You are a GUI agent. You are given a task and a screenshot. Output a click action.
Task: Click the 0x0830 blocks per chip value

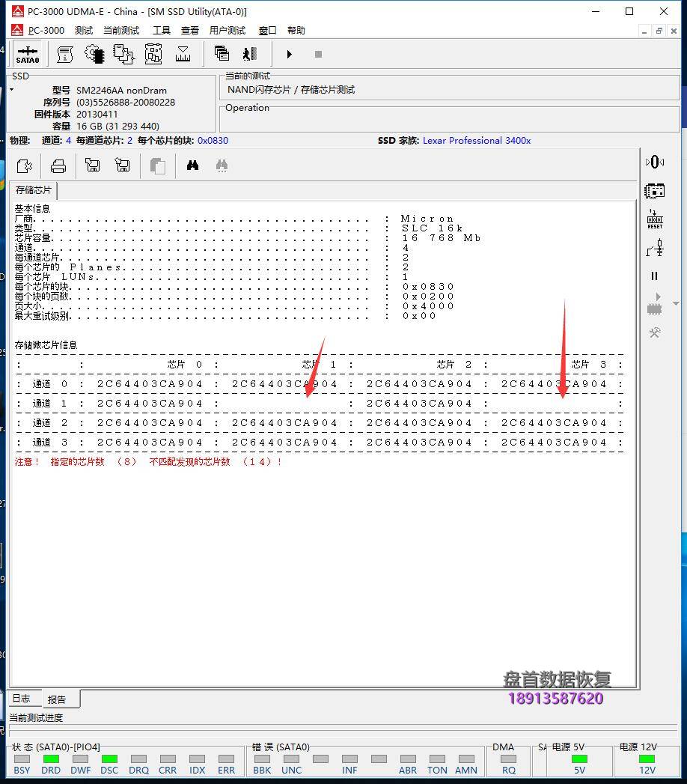[x=213, y=141]
